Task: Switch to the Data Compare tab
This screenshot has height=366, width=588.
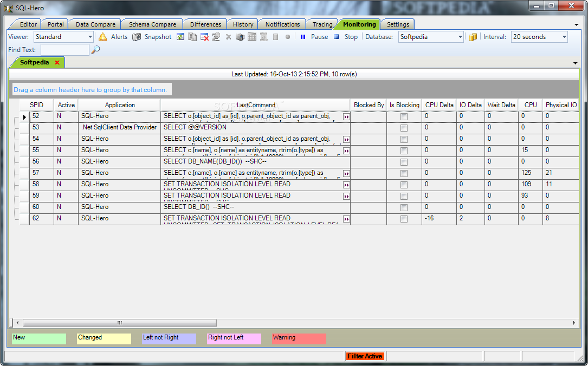Action: pyautogui.click(x=95, y=24)
